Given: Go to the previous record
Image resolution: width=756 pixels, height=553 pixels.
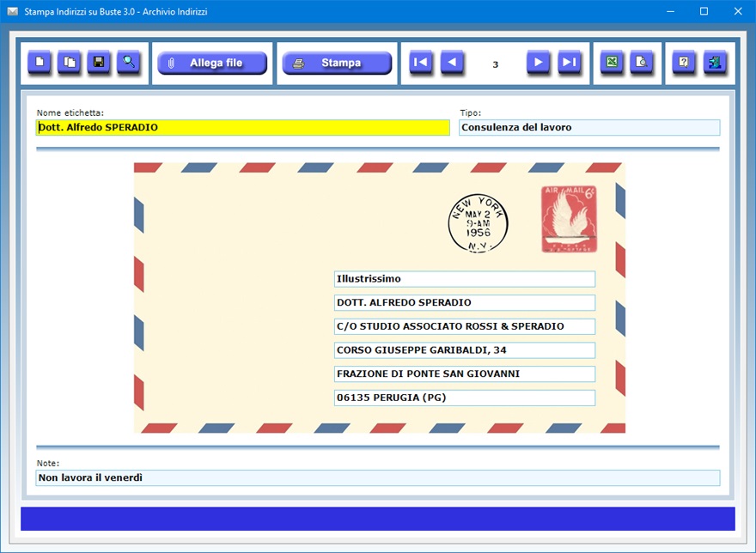Looking at the screenshot, I should click(452, 62).
